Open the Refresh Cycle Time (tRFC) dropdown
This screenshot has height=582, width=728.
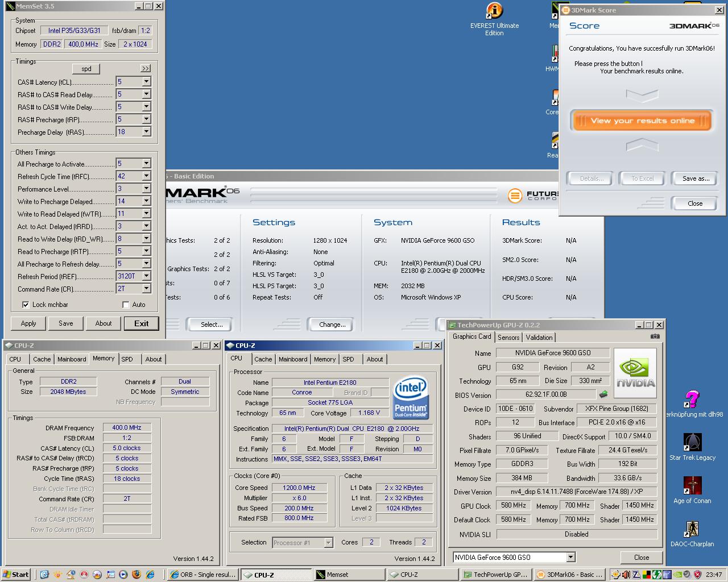pyautogui.click(x=146, y=176)
